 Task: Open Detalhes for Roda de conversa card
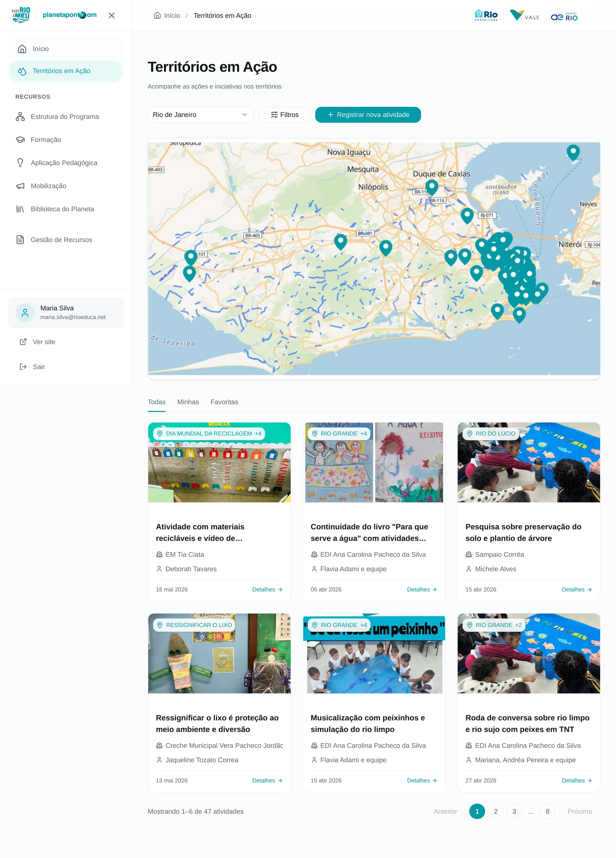point(577,781)
